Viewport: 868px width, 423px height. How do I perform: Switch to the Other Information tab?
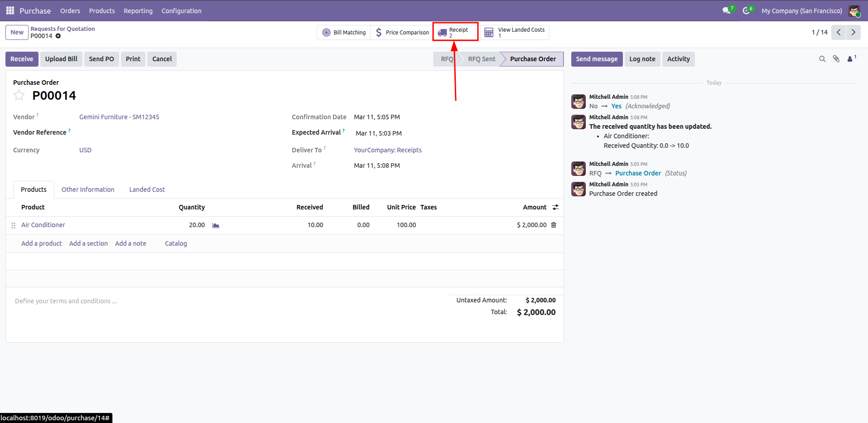(x=88, y=190)
